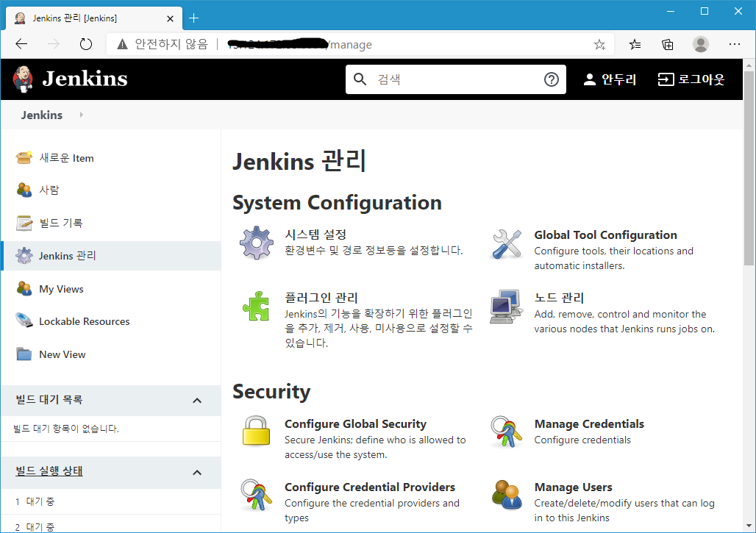Click the scrollbar down arrow
The image size is (756, 533).
click(x=749, y=526)
